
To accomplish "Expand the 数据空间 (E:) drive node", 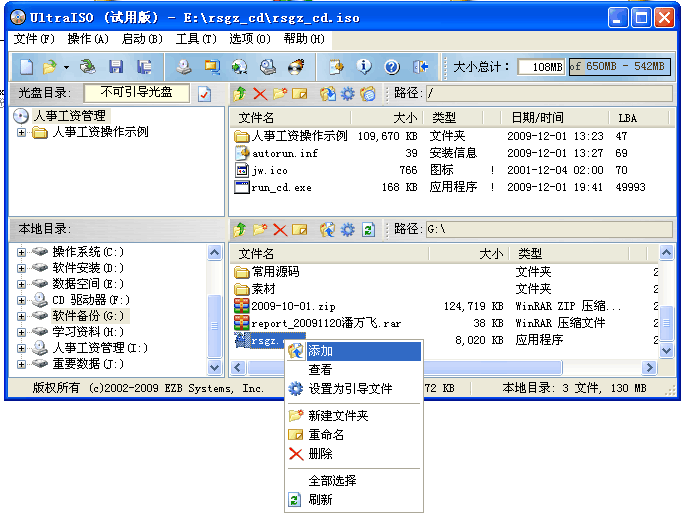I will point(21,284).
